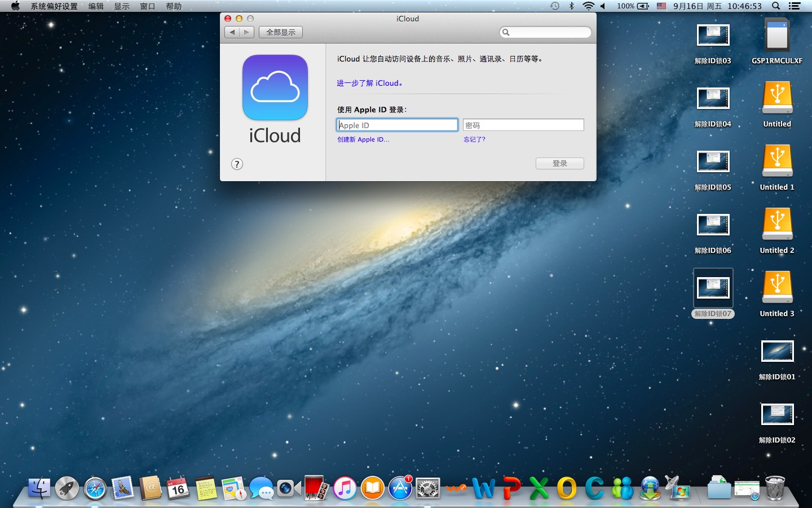
Task: Open Time Machine menu bar icon
Action: tap(555, 6)
